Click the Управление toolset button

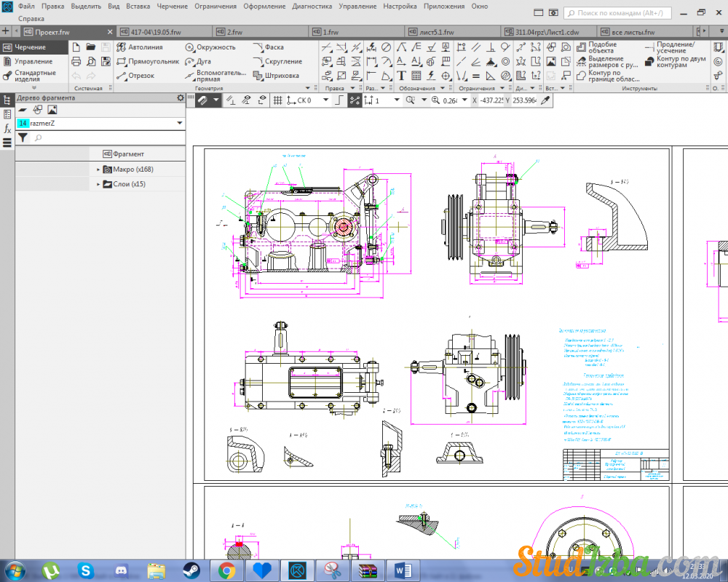[33, 62]
